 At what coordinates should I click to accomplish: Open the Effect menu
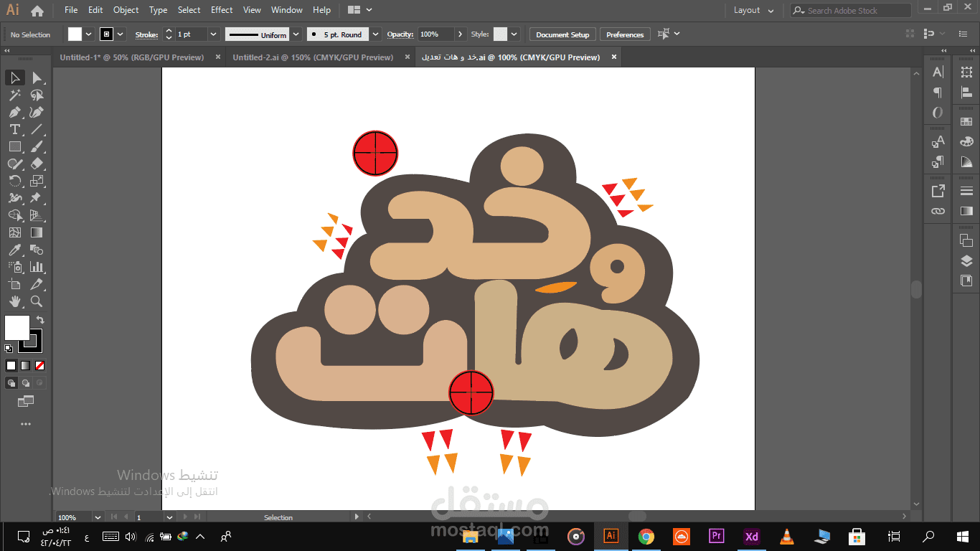[x=222, y=10]
